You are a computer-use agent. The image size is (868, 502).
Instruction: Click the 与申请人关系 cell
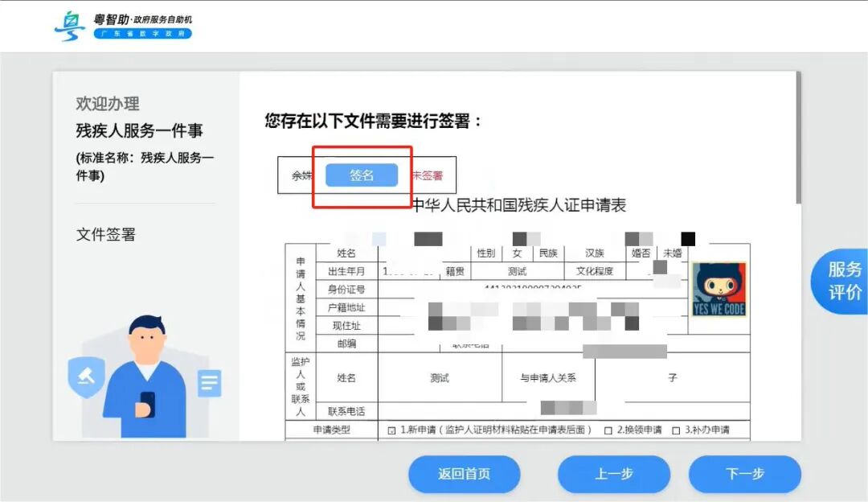coord(548,378)
